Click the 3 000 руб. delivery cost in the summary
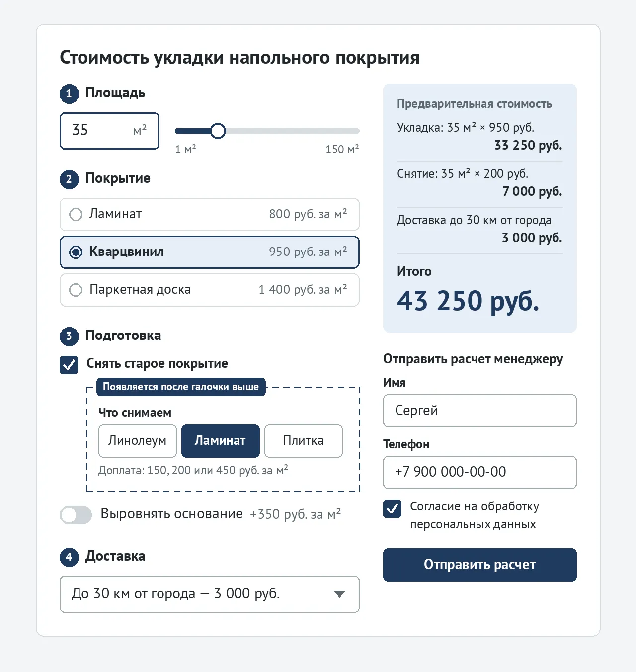636x672 pixels. pos(532,238)
